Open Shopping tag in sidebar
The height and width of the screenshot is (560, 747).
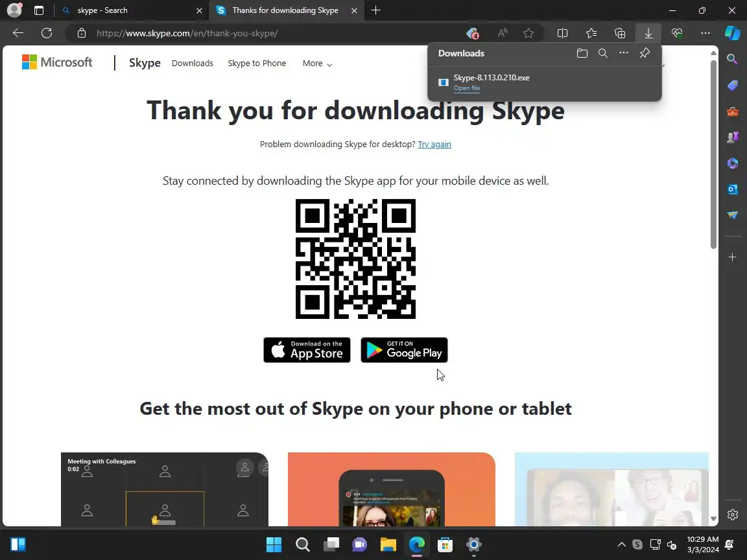(x=732, y=86)
